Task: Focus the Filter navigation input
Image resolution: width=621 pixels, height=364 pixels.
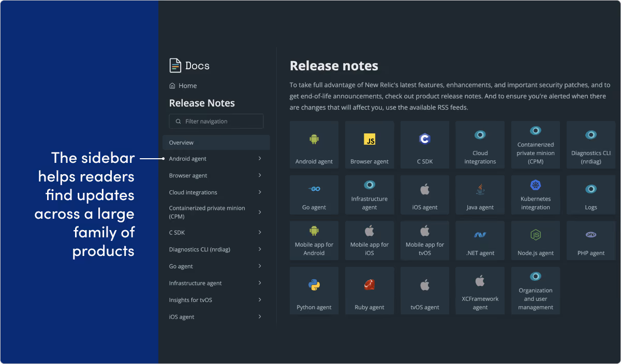Action: (216, 122)
